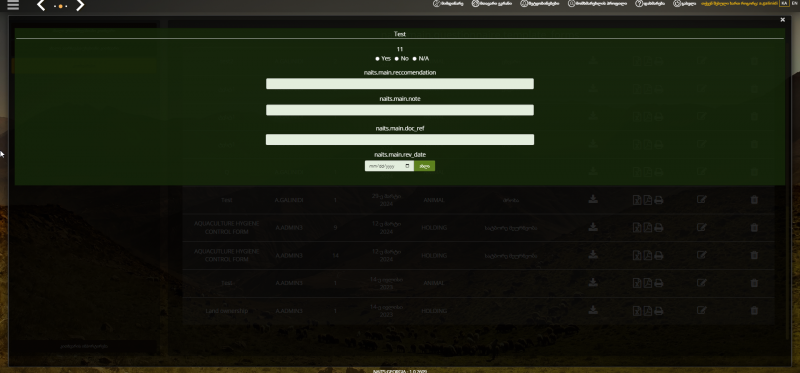
Task: Export Aquaculture form count 14 to PDF
Action: (x=647, y=255)
